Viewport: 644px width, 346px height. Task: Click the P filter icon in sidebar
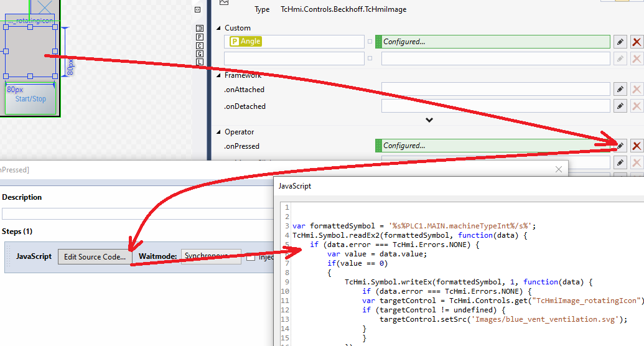pos(200,37)
